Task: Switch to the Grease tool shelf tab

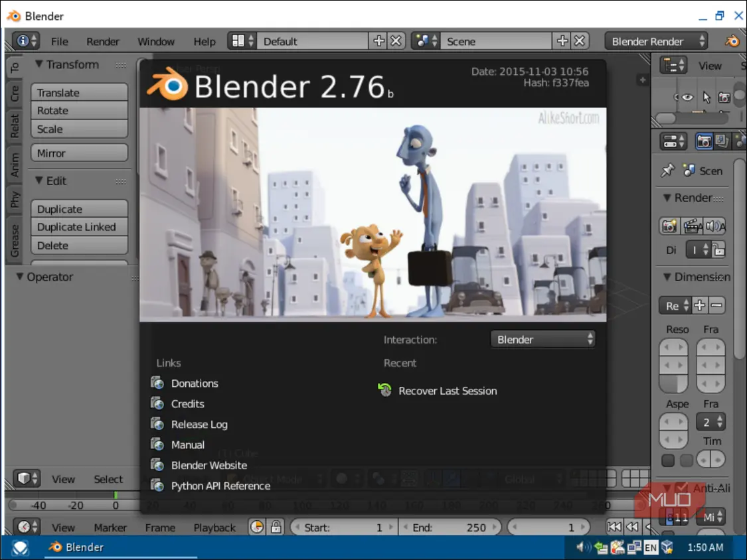Action: click(15, 240)
